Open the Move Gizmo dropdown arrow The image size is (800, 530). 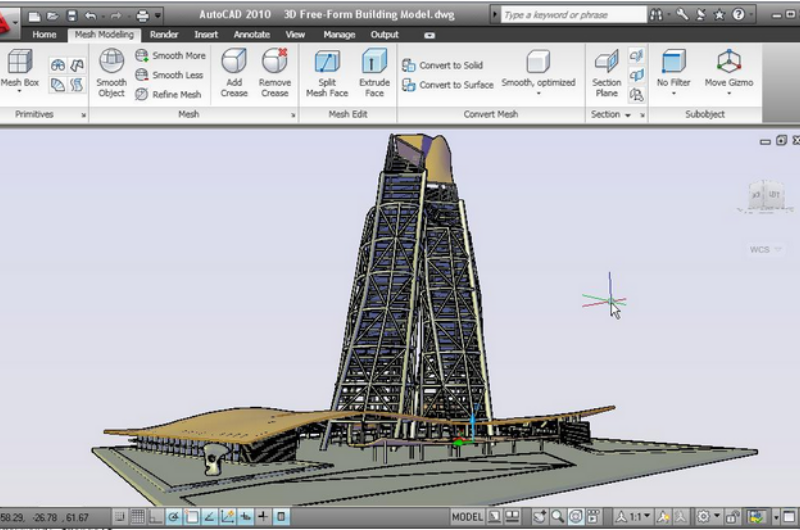coord(729,93)
